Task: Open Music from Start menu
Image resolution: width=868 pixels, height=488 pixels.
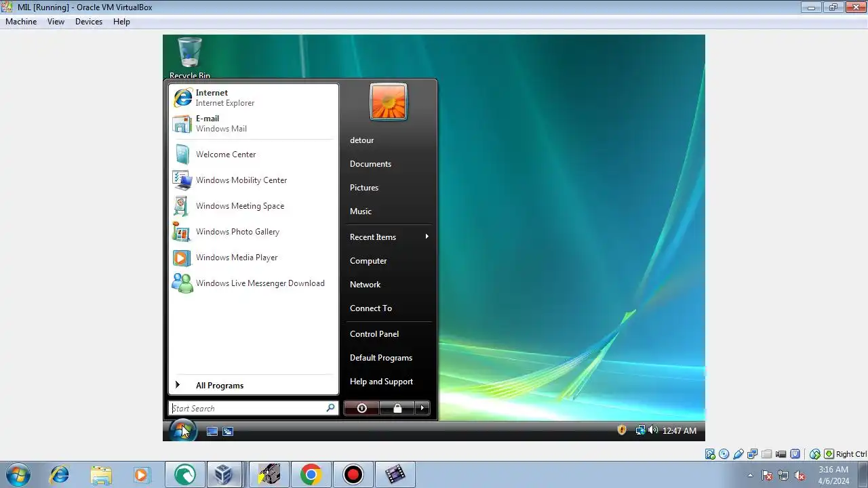Action: click(361, 211)
